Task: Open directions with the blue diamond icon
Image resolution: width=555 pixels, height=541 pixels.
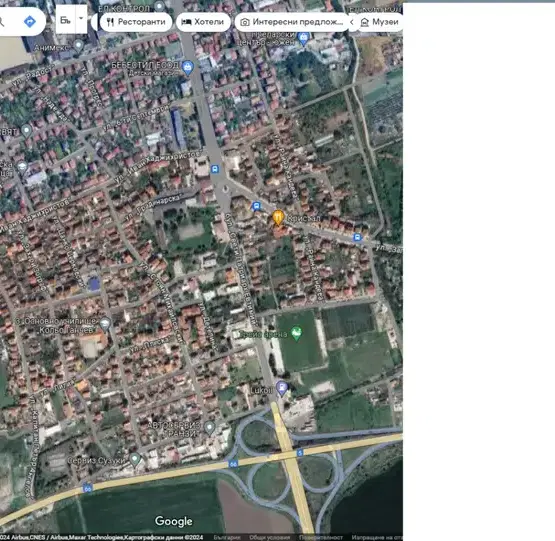Action: (30, 22)
